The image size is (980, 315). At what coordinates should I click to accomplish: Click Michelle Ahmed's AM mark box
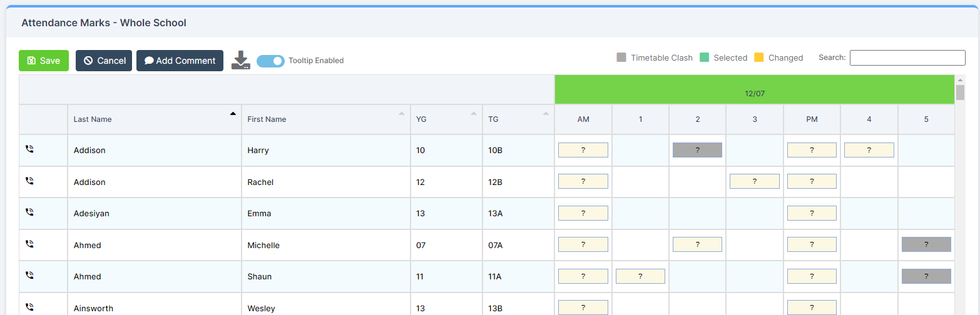(583, 244)
